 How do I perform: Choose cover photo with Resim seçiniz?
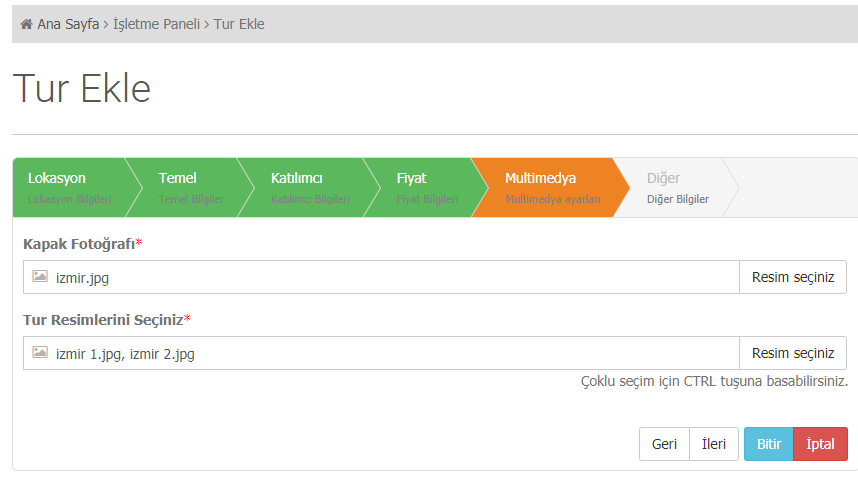coord(793,277)
